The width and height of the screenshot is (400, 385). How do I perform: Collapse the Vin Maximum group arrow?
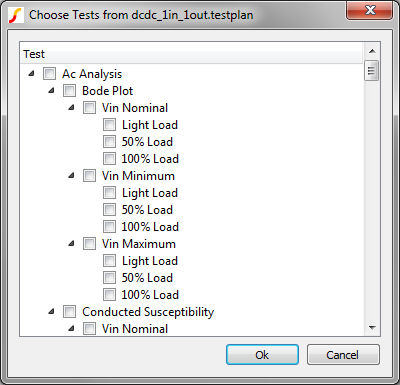pos(71,243)
